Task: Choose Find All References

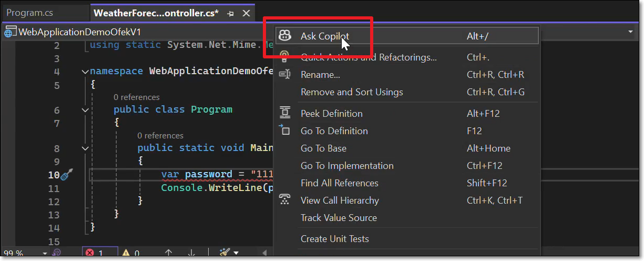Action: click(x=407, y=183)
